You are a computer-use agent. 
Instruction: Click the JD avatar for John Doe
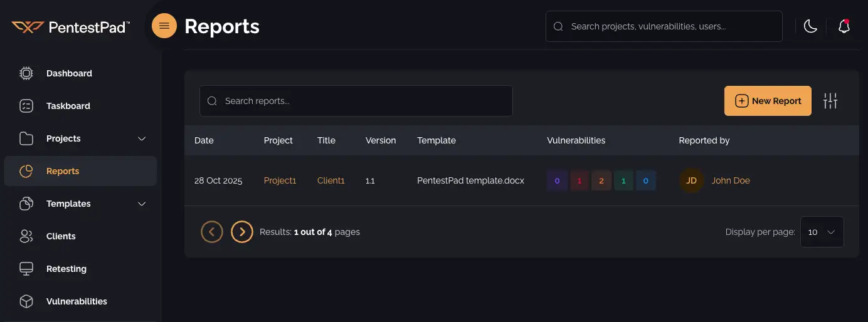pyautogui.click(x=691, y=180)
